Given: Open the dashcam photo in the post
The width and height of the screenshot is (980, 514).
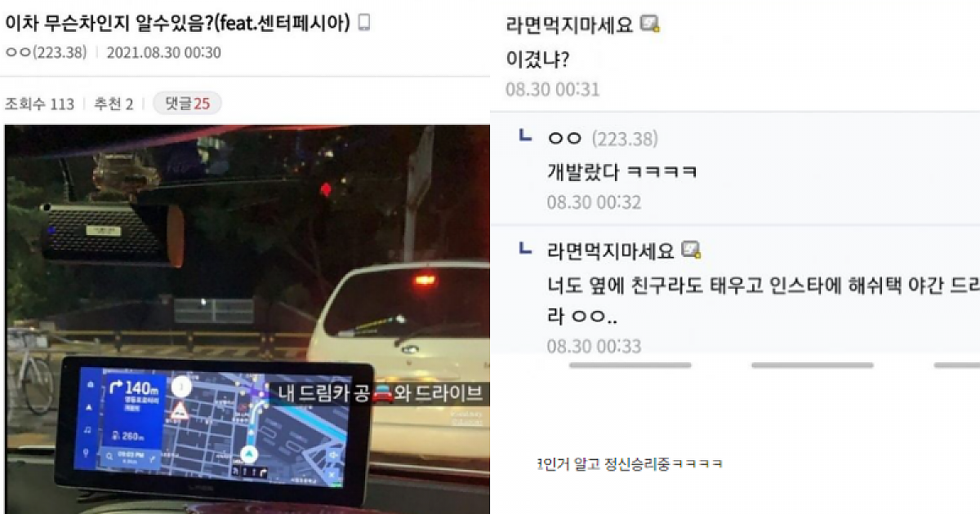Looking at the screenshot, I should 247,319.
